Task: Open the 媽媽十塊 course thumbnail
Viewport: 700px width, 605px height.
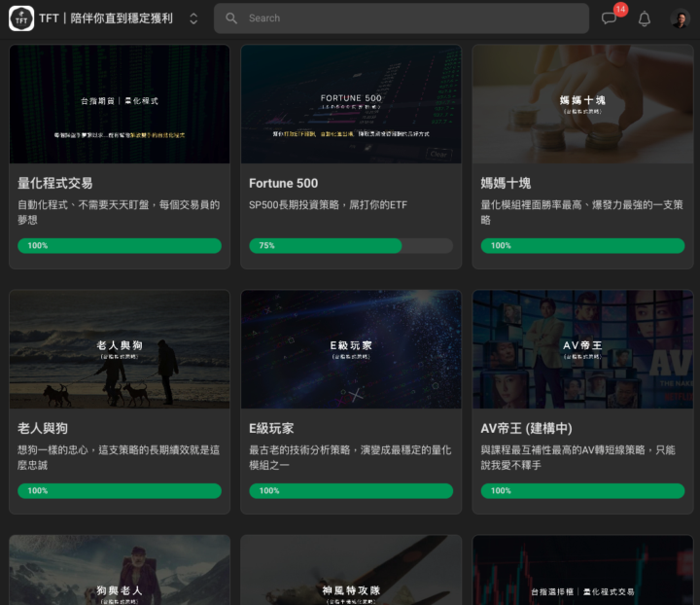Action: coord(582,104)
